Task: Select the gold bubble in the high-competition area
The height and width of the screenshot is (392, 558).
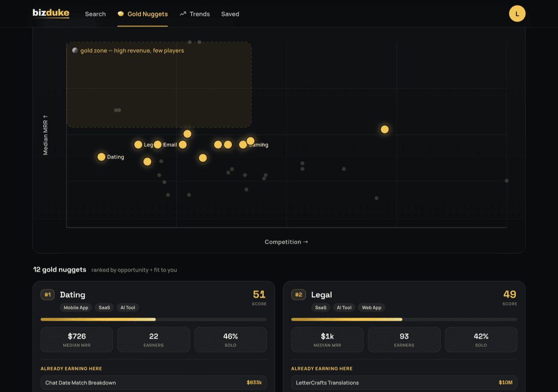Action: 385,129
